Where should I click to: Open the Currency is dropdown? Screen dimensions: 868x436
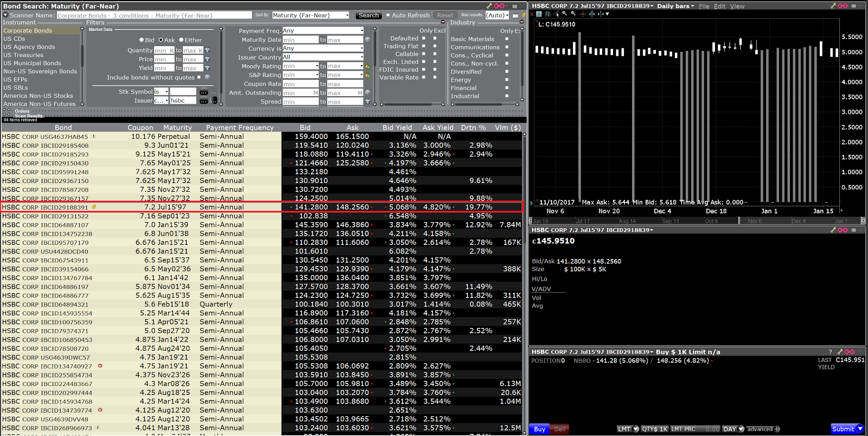[x=322, y=48]
